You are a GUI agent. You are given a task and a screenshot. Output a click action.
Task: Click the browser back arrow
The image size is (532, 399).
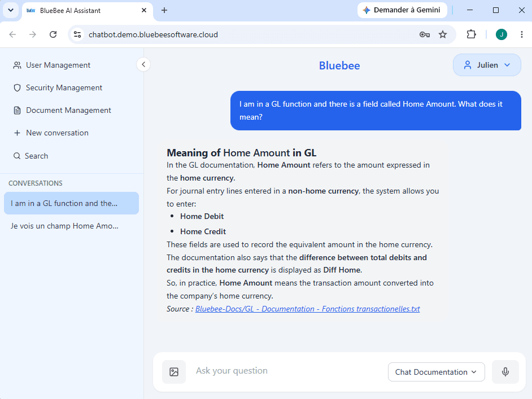12,34
